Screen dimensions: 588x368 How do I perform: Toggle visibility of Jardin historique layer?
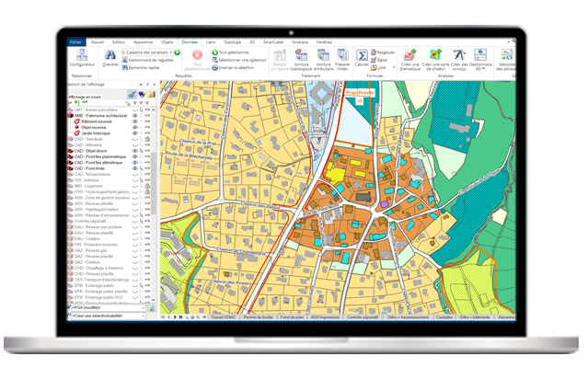pos(135,132)
